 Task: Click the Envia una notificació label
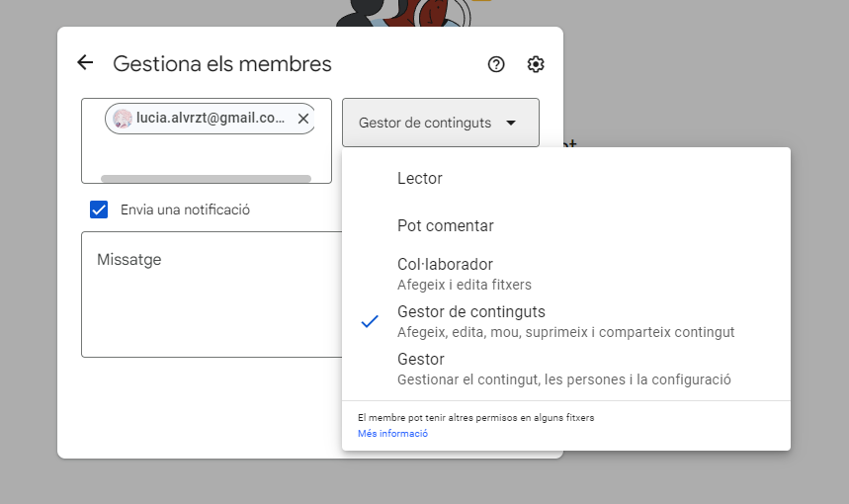tap(185, 210)
